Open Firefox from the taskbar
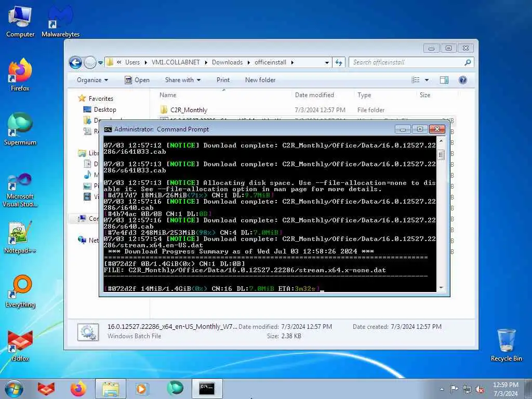The image size is (532, 399). pos(78,389)
